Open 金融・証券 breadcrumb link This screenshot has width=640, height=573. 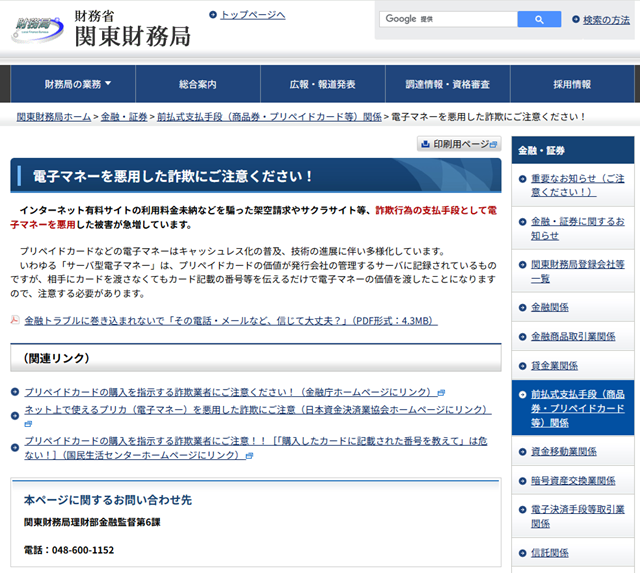pos(123,117)
